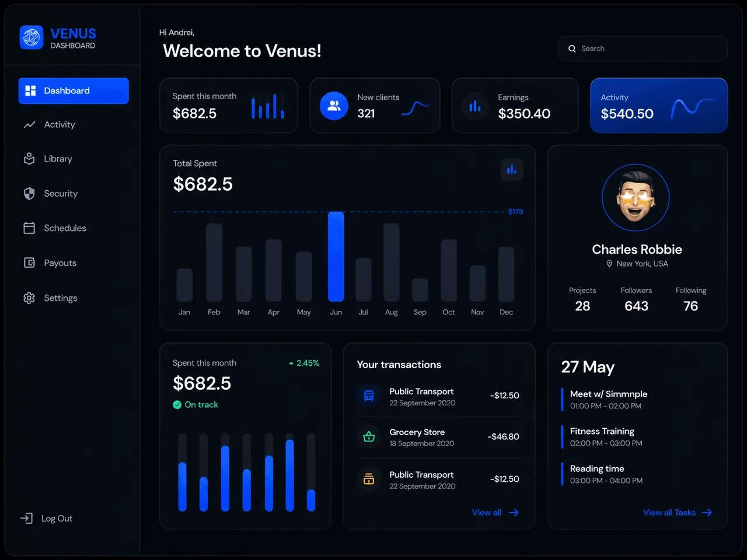This screenshot has width=747, height=560.
Task: Click the Spent this month mini chart icon
Action: pos(268,106)
